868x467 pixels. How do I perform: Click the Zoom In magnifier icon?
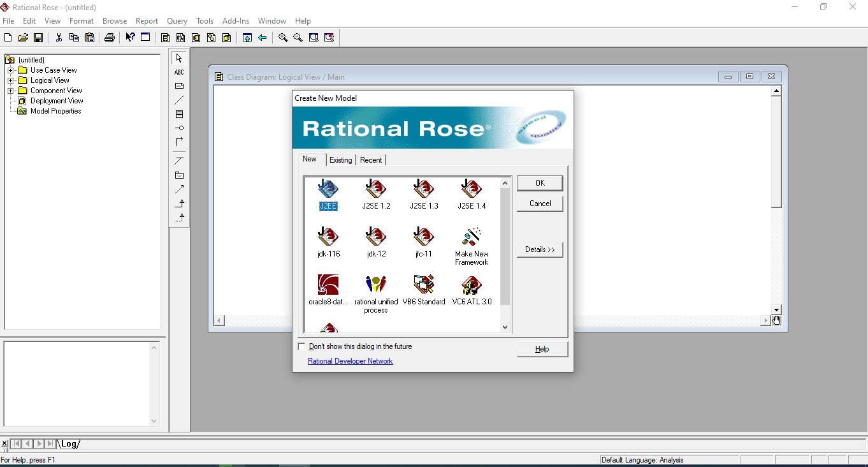pos(283,38)
